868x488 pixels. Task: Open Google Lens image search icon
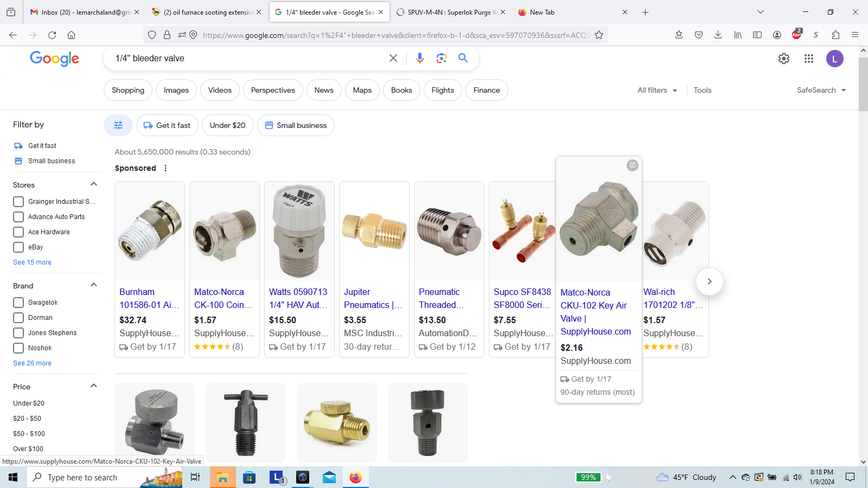[x=442, y=58]
